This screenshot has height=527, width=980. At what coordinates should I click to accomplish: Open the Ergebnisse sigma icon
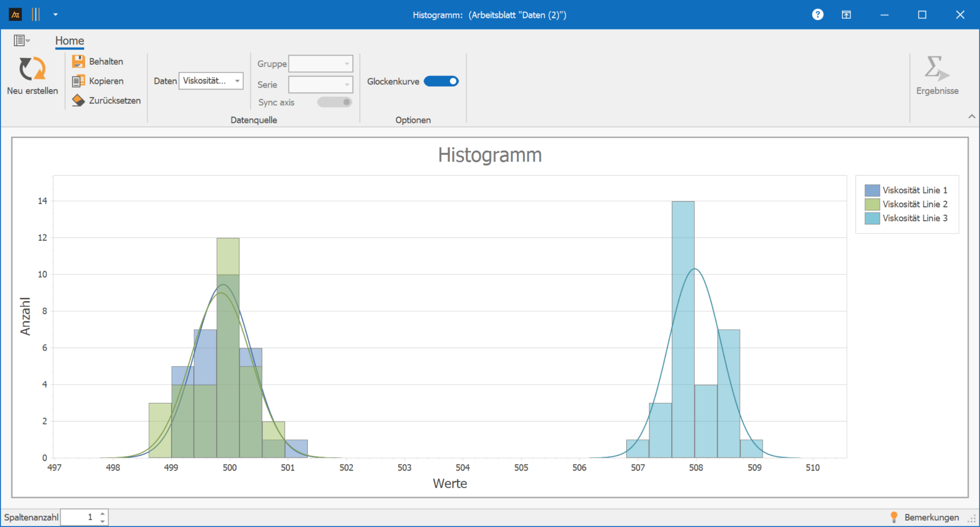936,69
